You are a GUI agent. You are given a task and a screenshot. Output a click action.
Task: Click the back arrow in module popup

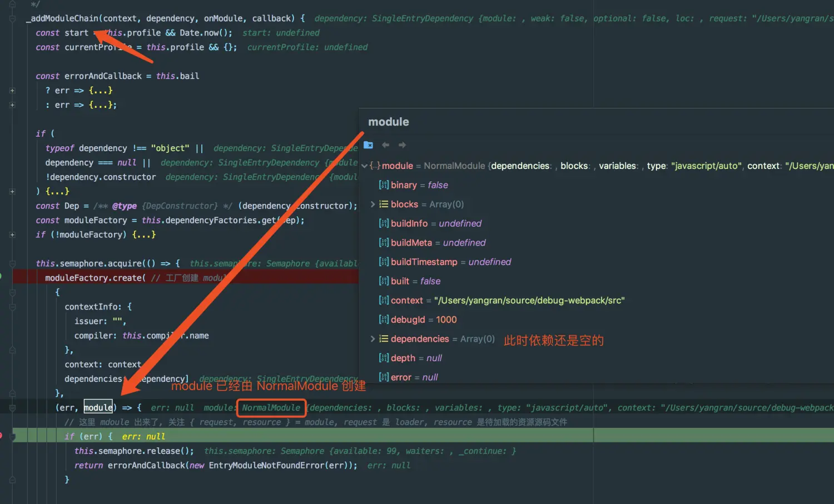[x=385, y=145]
